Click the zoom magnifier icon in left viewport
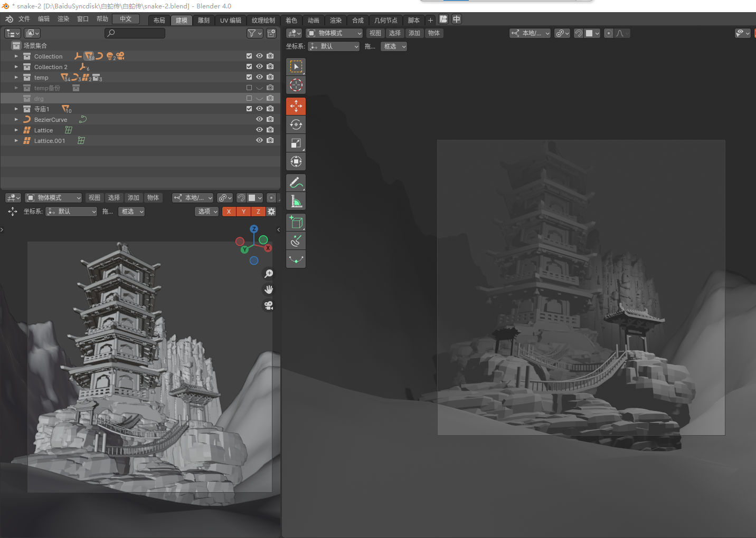Viewport: 756px width, 538px height. pos(269,274)
